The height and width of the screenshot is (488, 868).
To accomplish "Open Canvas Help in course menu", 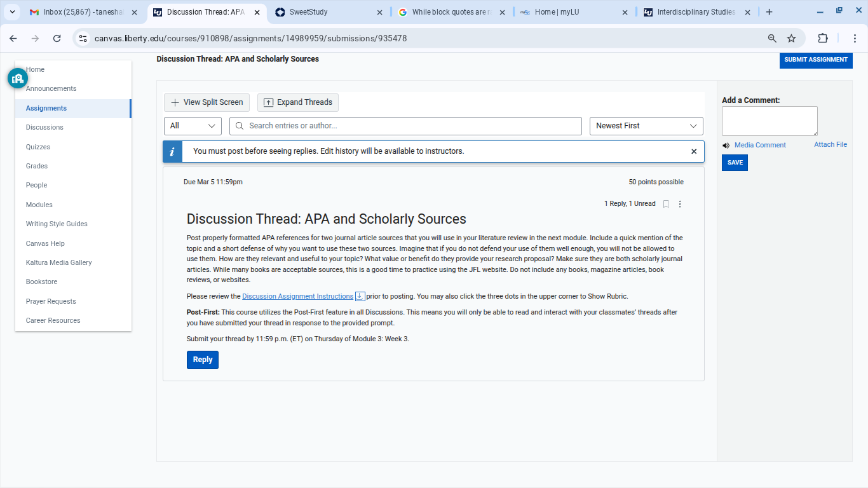I will click(x=45, y=243).
